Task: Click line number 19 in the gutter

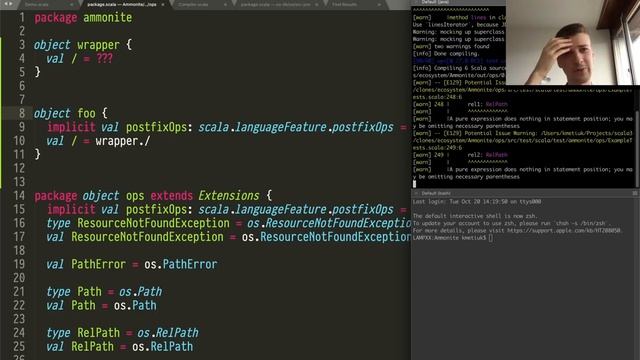Action: (19, 264)
